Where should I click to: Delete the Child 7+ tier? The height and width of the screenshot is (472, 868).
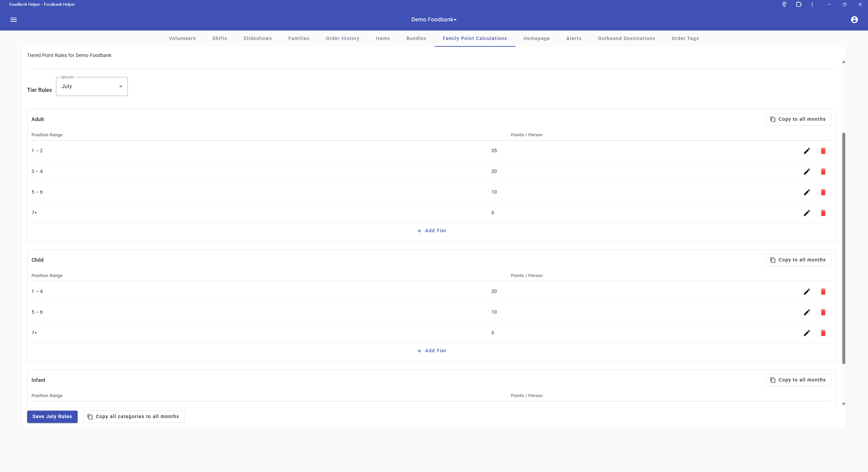point(823,333)
